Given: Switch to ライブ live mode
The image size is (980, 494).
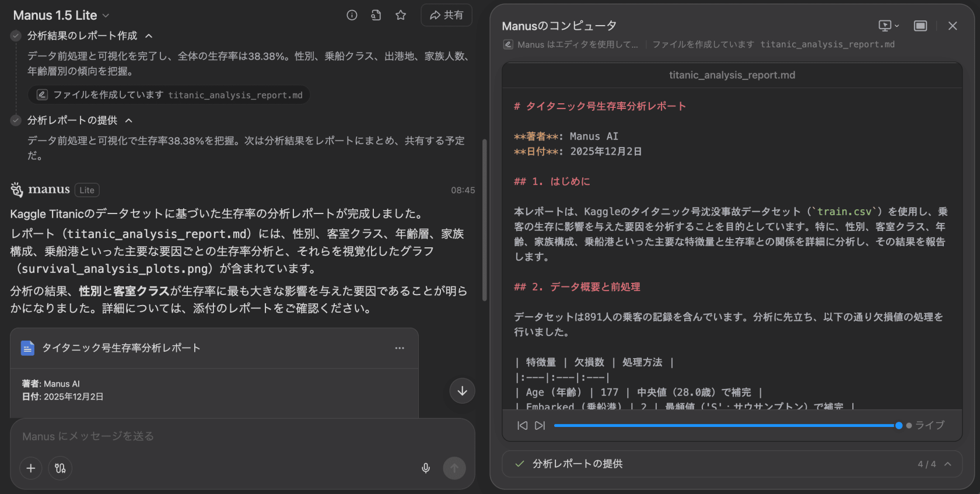Looking at the screenshot, I should (925, 426).
